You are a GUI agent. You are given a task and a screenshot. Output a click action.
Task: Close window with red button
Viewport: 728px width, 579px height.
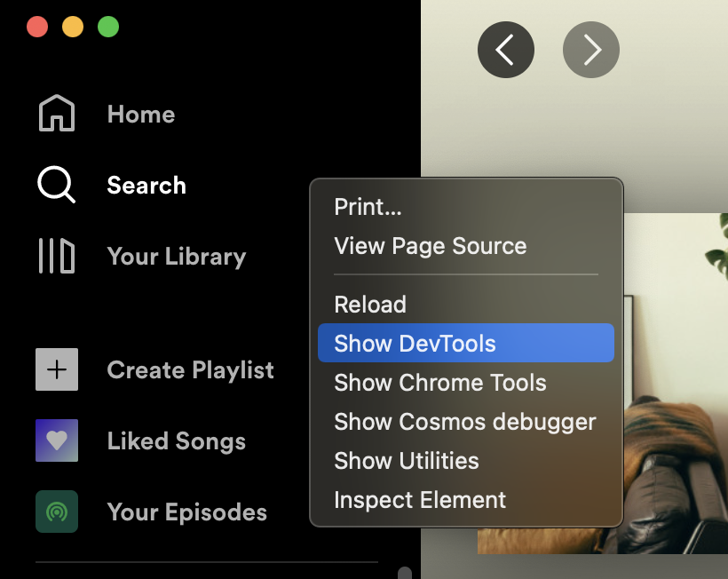[37, 27]
